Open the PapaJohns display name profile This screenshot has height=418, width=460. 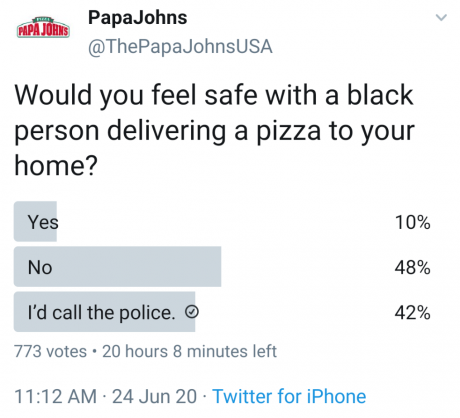point(137,18)
